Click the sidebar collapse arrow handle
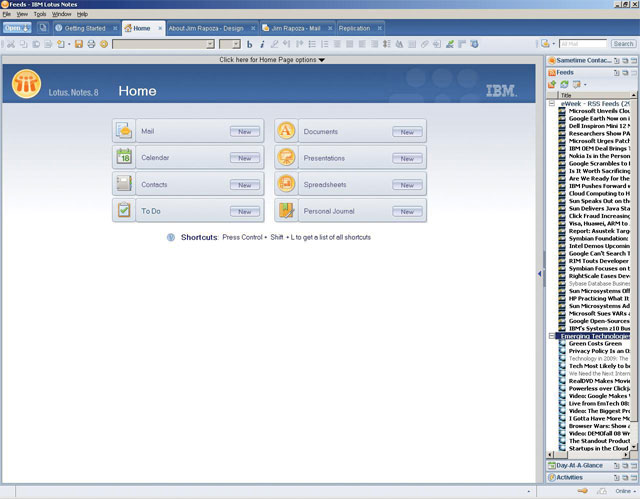The height and width of the screenshot is (499, 640). (x=540, y=273)
